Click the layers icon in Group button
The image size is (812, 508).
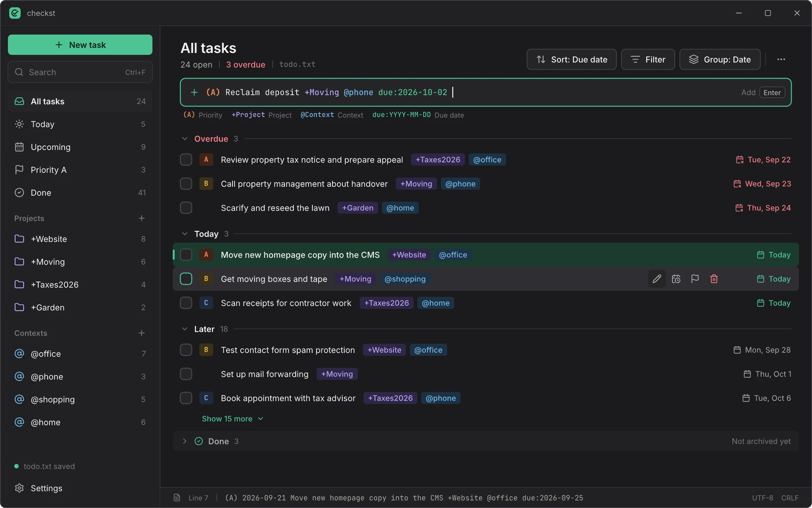(x=693, y=60)
